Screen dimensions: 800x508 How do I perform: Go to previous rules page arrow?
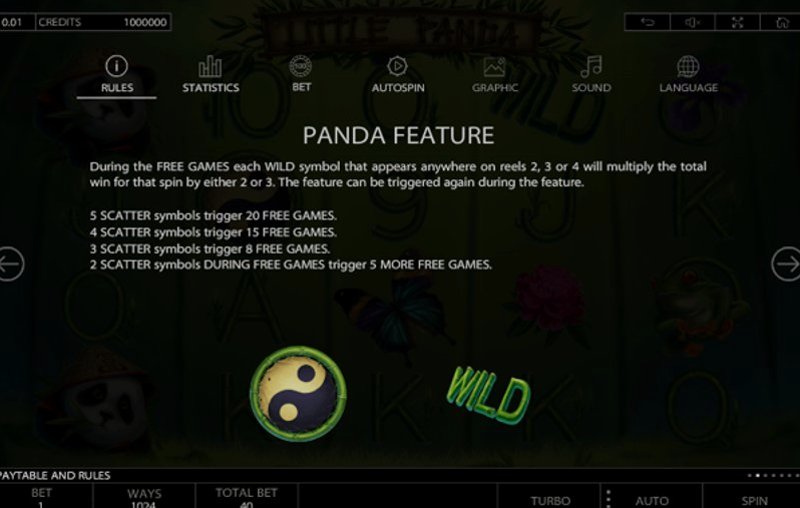click(10, 264)
